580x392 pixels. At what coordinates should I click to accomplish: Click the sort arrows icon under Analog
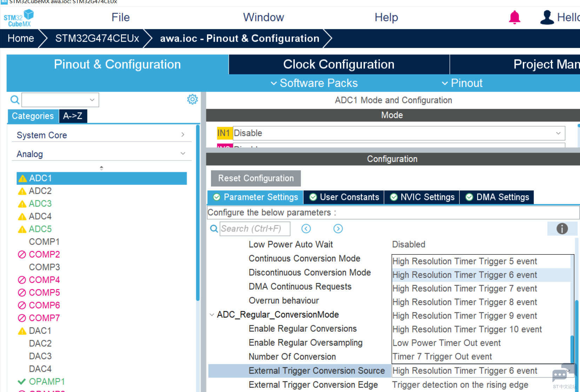coord(101,168)
